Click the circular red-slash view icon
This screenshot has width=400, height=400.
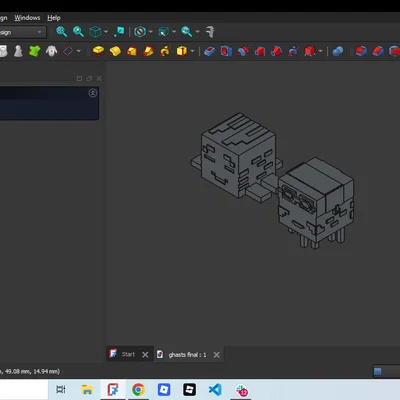coord(140,32)
